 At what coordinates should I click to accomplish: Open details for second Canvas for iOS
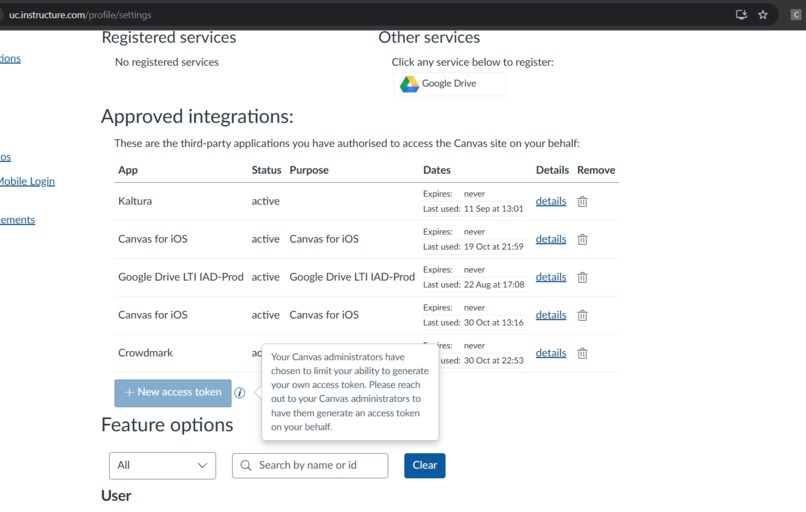tap(550, 315)
